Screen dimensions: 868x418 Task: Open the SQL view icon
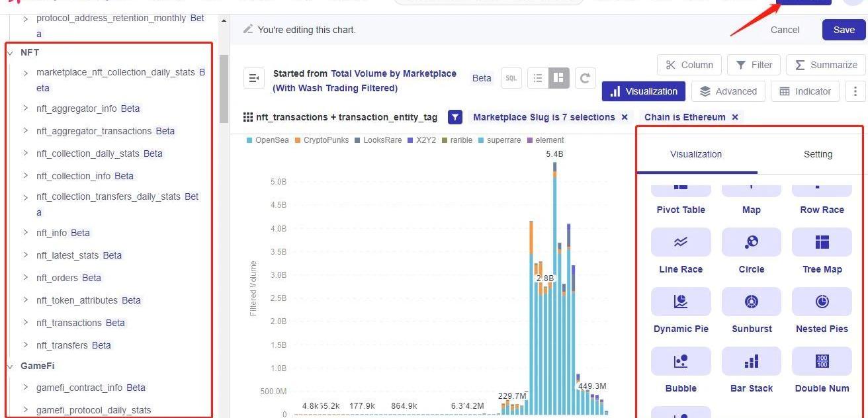511,78
